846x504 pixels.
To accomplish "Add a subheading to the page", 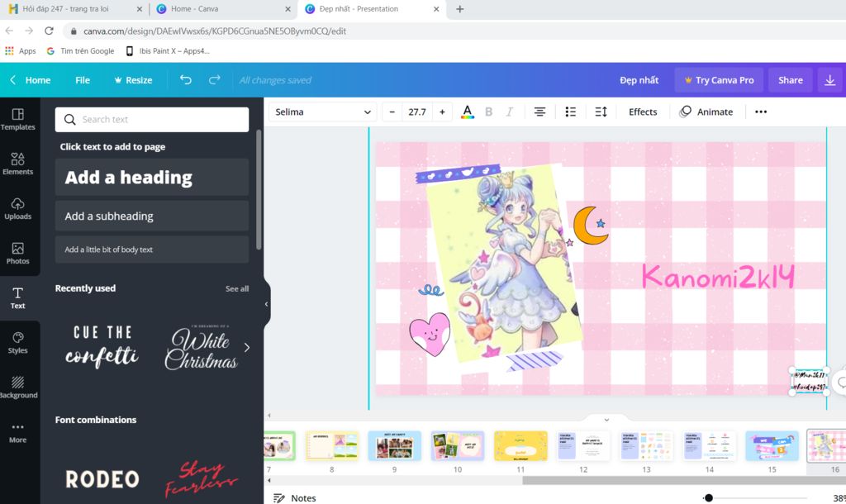I will (x=152, y=216).
